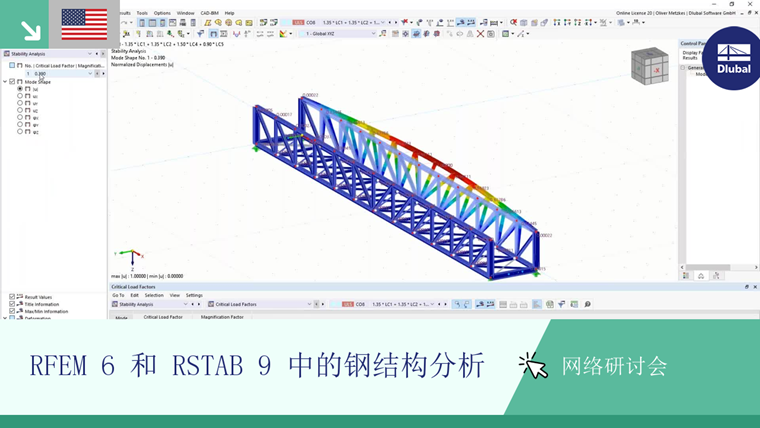Toggle the Result Values checkbox
The height and width of the screenshot is (428, 760).
(x=12, y=296)
